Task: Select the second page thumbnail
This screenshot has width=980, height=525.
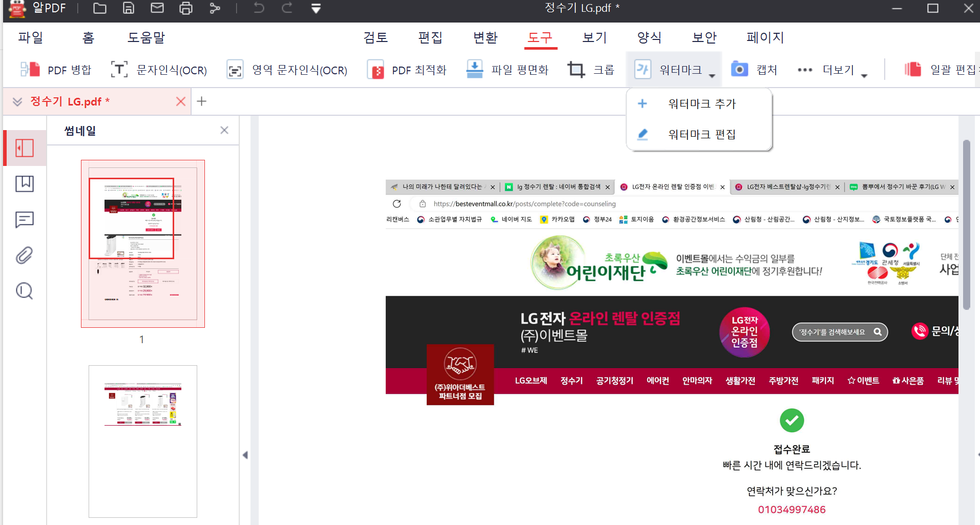Action: (x=143, y=442)
